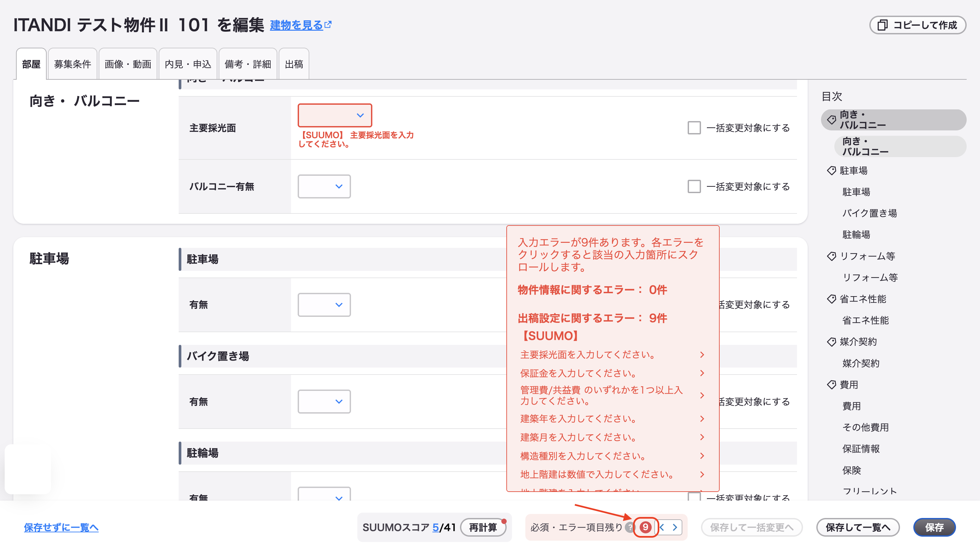Click arrow for 保証金を入力してください error
Viewport: 980px width, 554px height.
click(x=702, y=373)
